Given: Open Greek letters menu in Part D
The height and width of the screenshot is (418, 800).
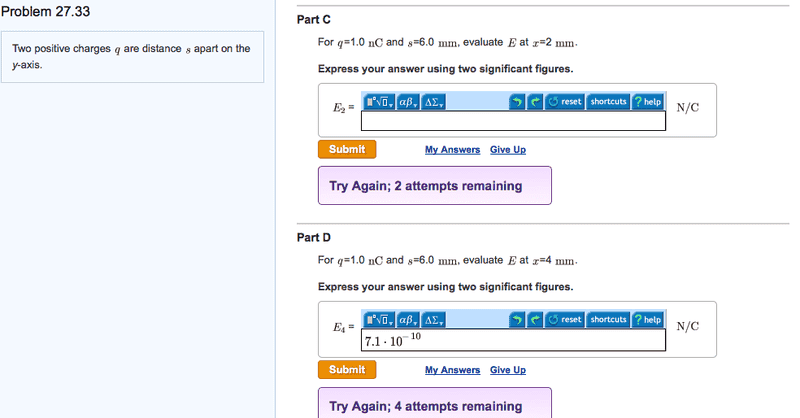Looking at the screenshot, I should point(408,320).
